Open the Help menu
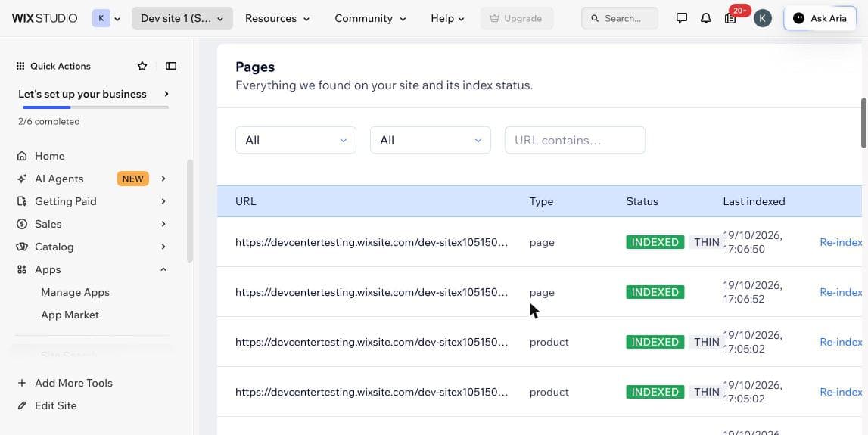The width and height of the screenshot is (868, 435). coord(448,18)
